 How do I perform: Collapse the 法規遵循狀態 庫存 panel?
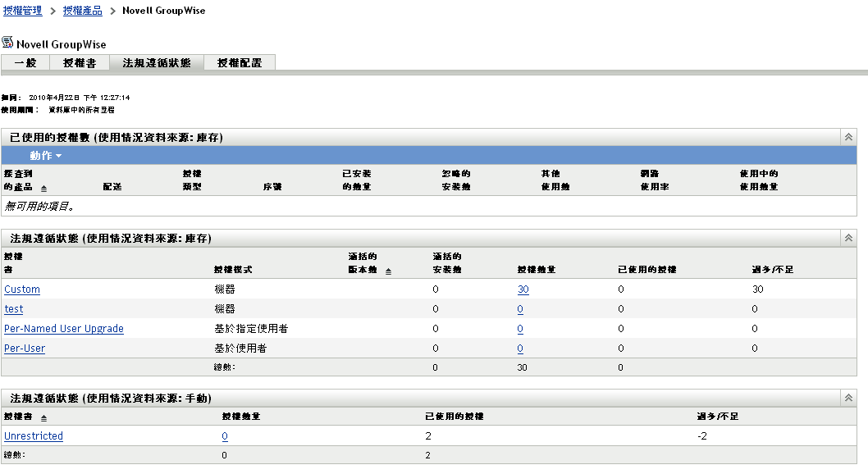848,238
